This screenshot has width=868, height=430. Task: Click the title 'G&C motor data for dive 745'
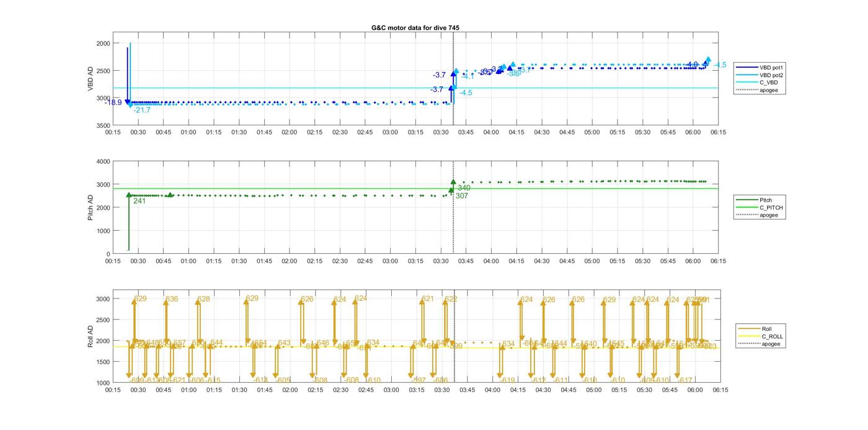tap(415, 28)
